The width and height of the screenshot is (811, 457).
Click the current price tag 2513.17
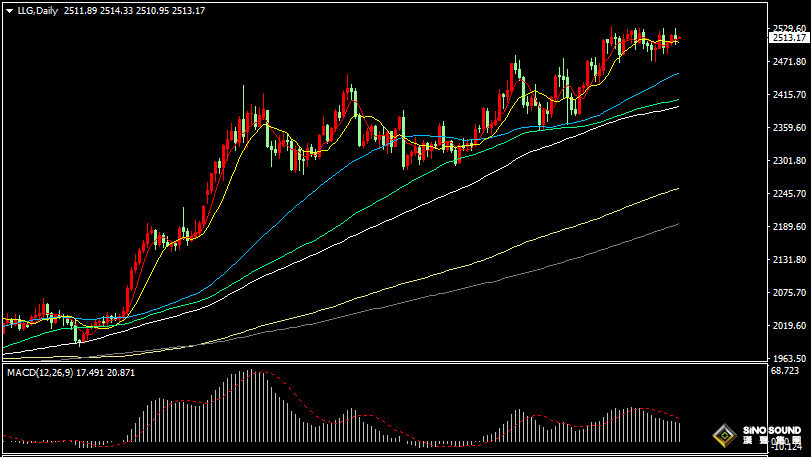coord(788,38)
